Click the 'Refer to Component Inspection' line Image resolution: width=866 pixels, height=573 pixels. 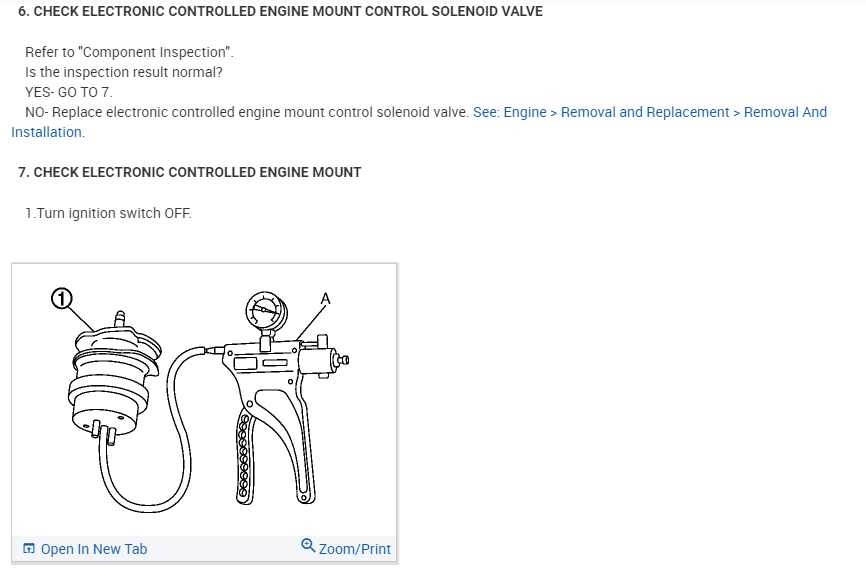(x=129, y=52)
